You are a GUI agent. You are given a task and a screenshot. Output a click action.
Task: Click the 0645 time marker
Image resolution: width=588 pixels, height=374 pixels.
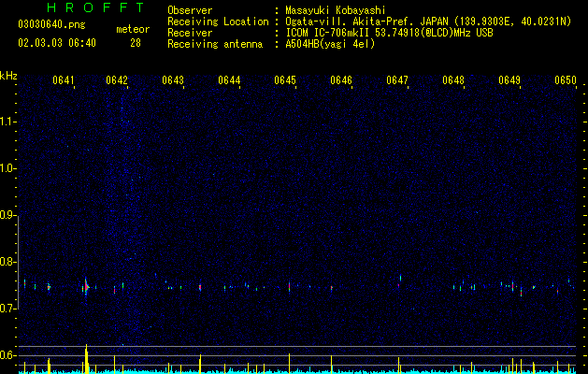[285, 80]
